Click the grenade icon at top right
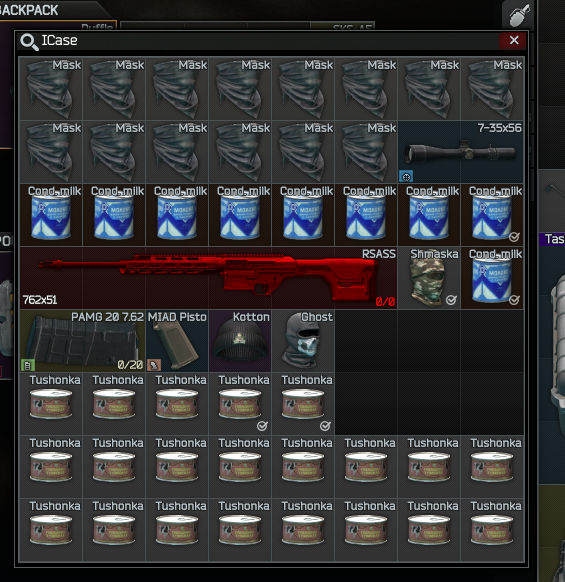The width and height of the screenshot is (565, 582). [x=518, y=15]
